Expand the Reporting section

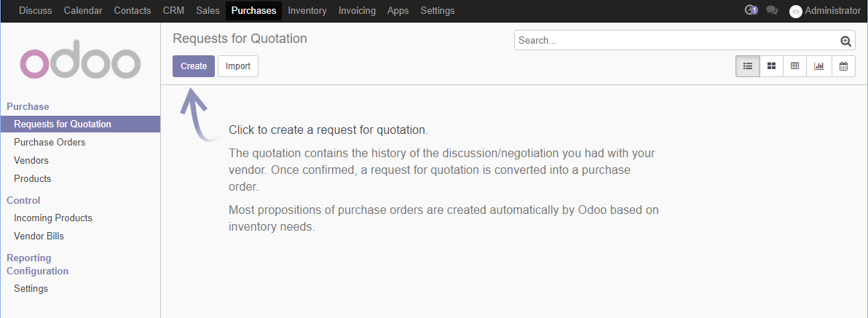click(29, 258)
